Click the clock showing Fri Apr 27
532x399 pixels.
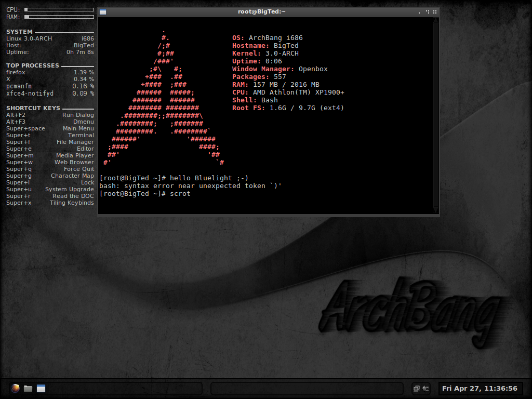coord(480,389)
